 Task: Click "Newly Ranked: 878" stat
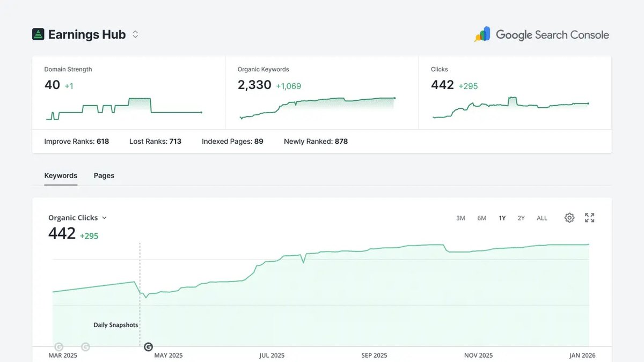(316, 142)
